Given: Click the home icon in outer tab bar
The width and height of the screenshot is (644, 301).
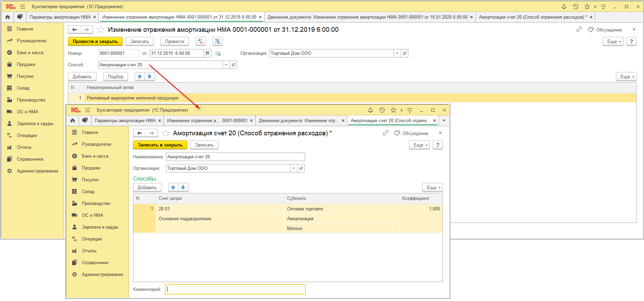Looking at the screenshot, I should [x=7, y=17].
